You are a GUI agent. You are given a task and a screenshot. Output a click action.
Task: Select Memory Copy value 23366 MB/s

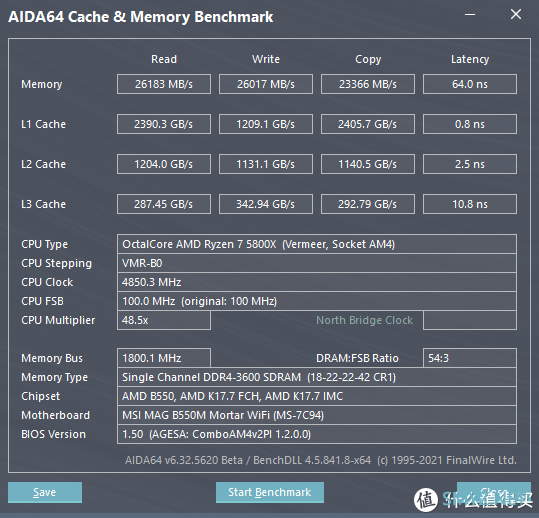click(x=368, y=84)
